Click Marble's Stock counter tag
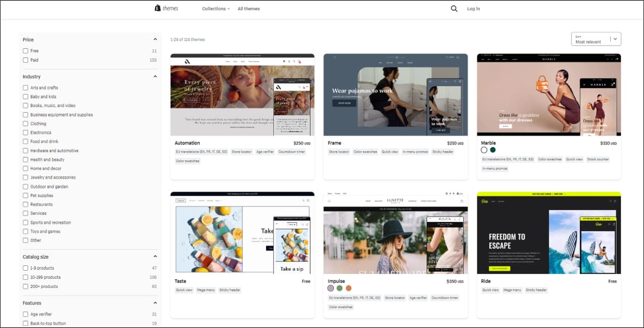Image resolution: width=644 pixels, height=328 pixels. [598, 159]
